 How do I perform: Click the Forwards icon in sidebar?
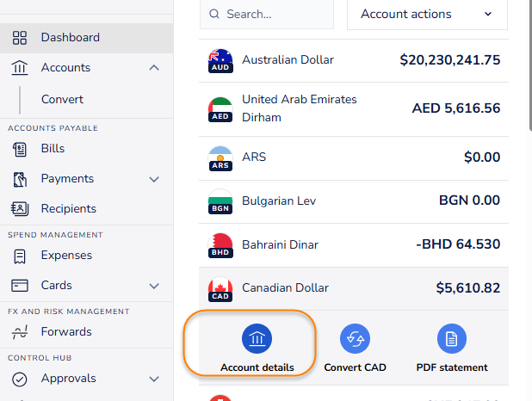coord(20,331)
